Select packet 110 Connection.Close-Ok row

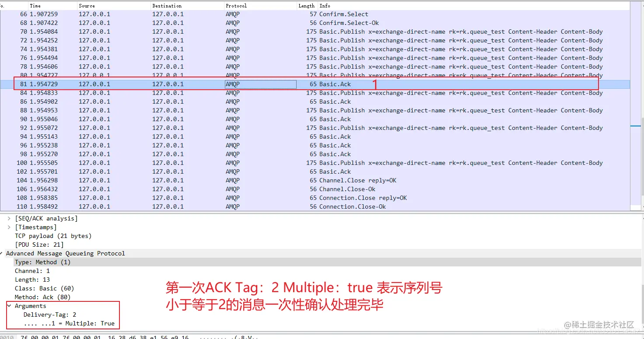[x=315, y=206]
